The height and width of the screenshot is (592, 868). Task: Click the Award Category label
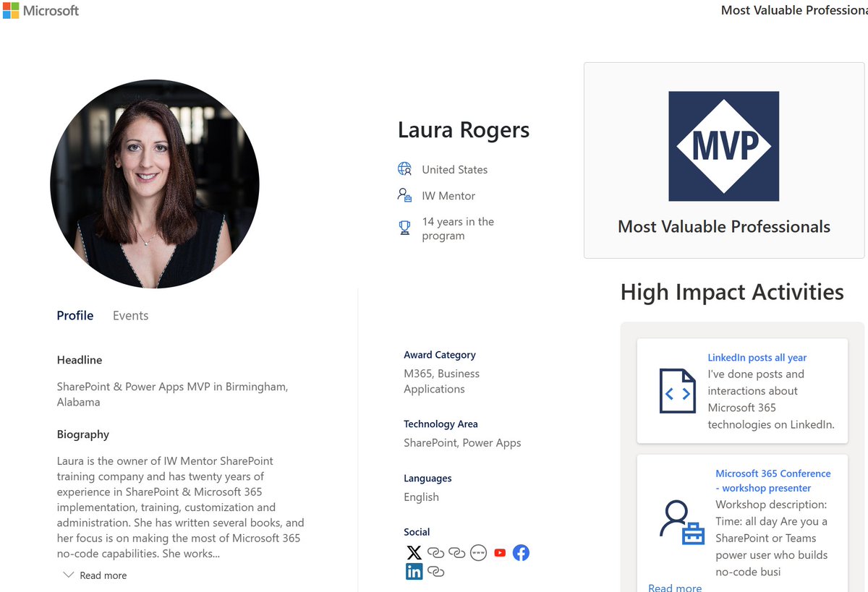(440, 355)
